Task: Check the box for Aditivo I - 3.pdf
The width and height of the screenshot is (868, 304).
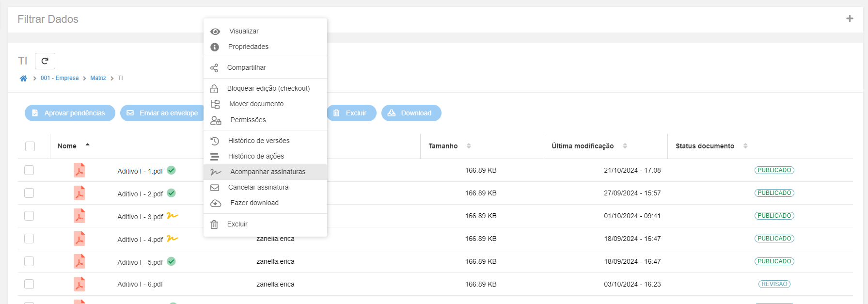Action: 29,216
